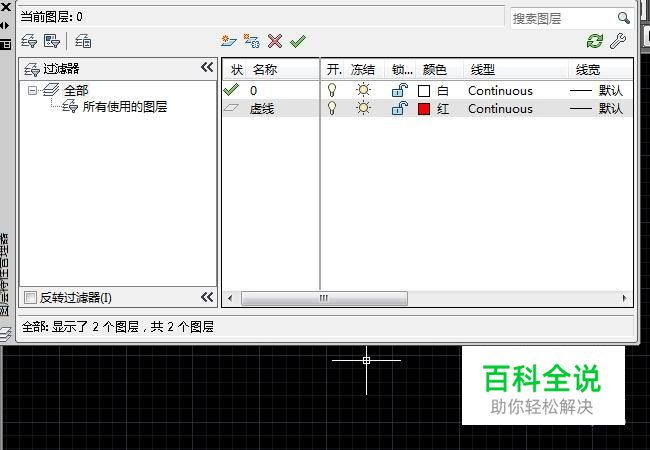Viewport: 650px width, 450px height.
Task: Click the 线宽 column header
Action: point(588,69)
